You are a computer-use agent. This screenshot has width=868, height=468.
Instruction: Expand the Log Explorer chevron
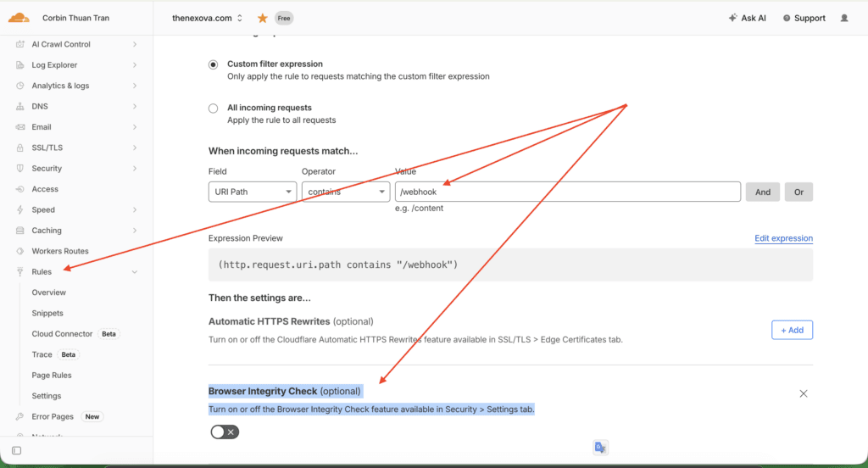coord(135,64)
